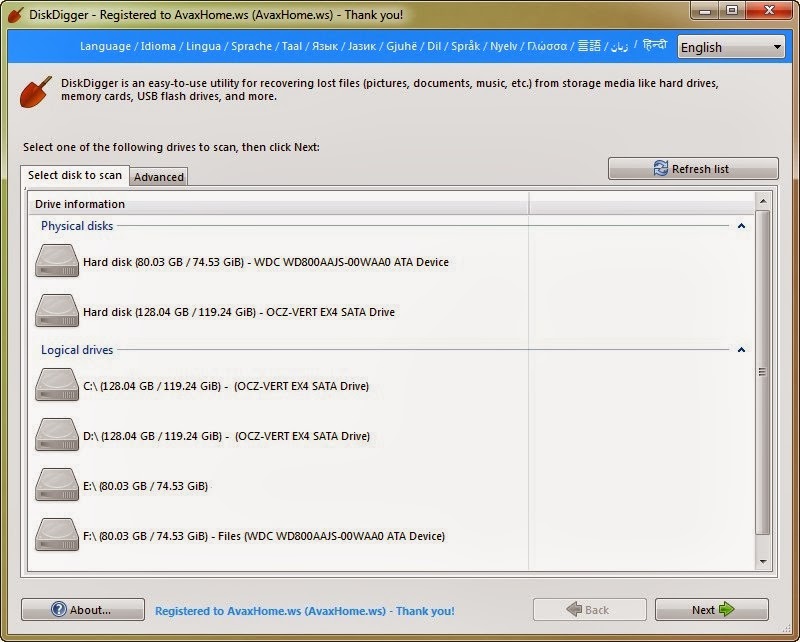Click the Refresh list button
Image resolution: width=800 pixels, height=642 pixels.
[x=693, y=168]
